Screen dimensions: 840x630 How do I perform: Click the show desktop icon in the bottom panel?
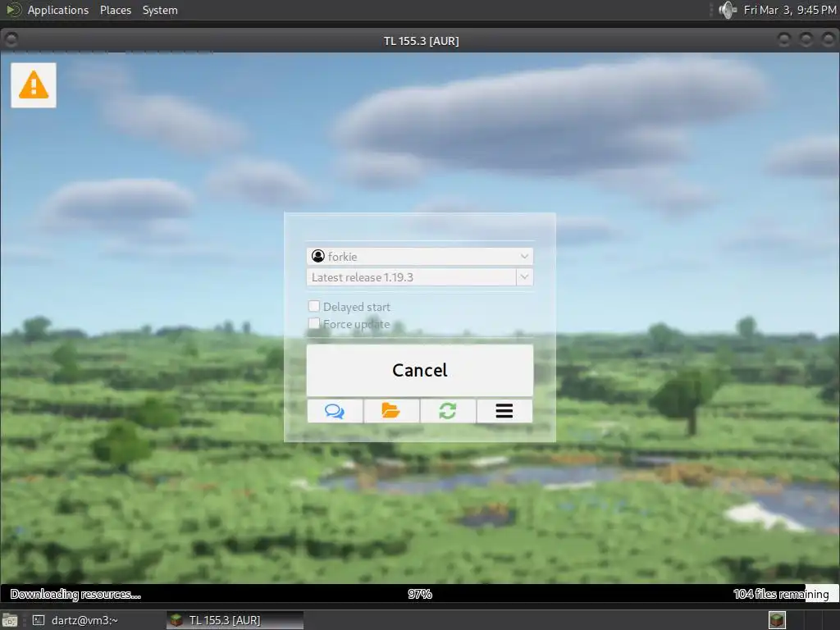tap(10, 620)
